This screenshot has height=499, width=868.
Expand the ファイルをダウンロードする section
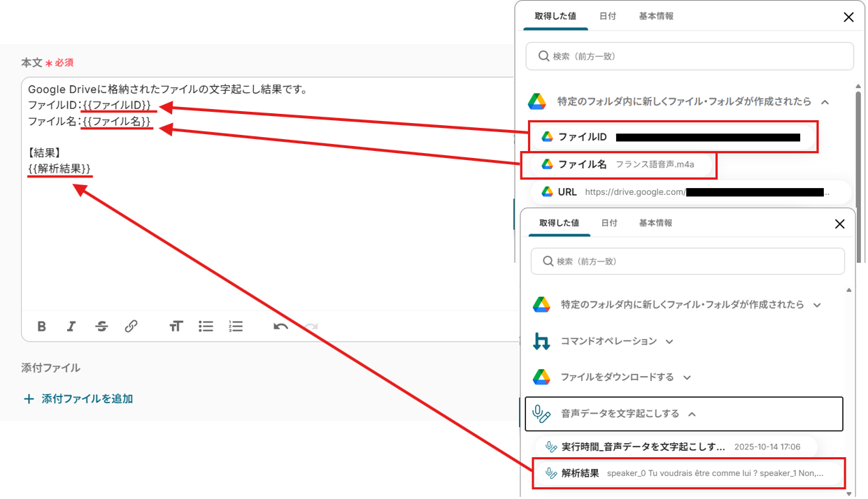coord(626,377)
